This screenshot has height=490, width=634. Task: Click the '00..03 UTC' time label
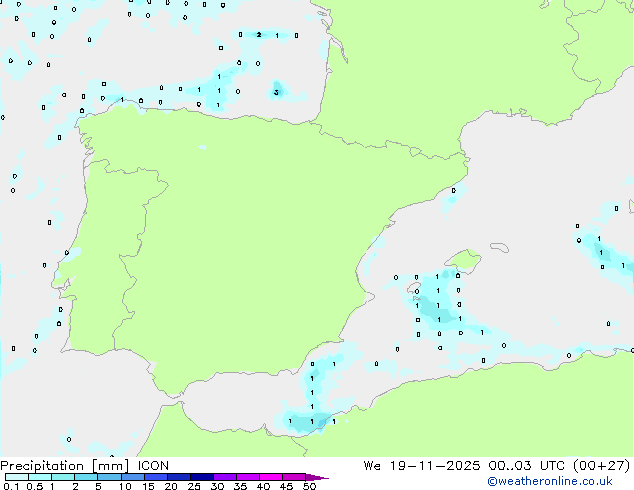(526, 466)
